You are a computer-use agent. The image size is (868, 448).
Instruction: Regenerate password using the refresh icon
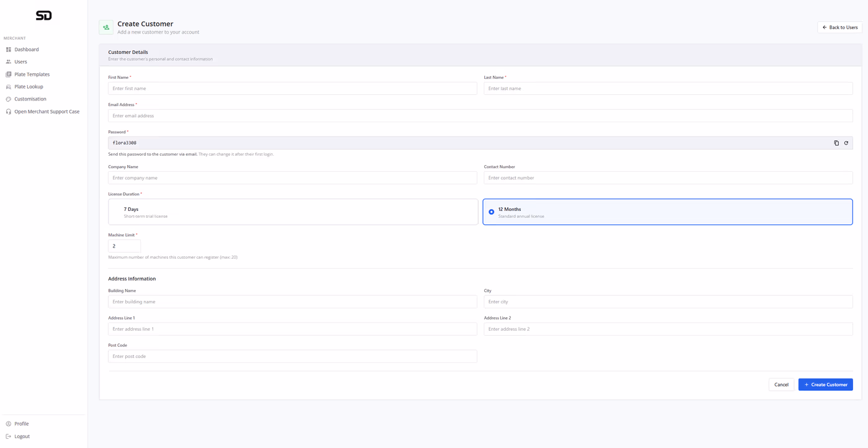click(x=846, y=143)
